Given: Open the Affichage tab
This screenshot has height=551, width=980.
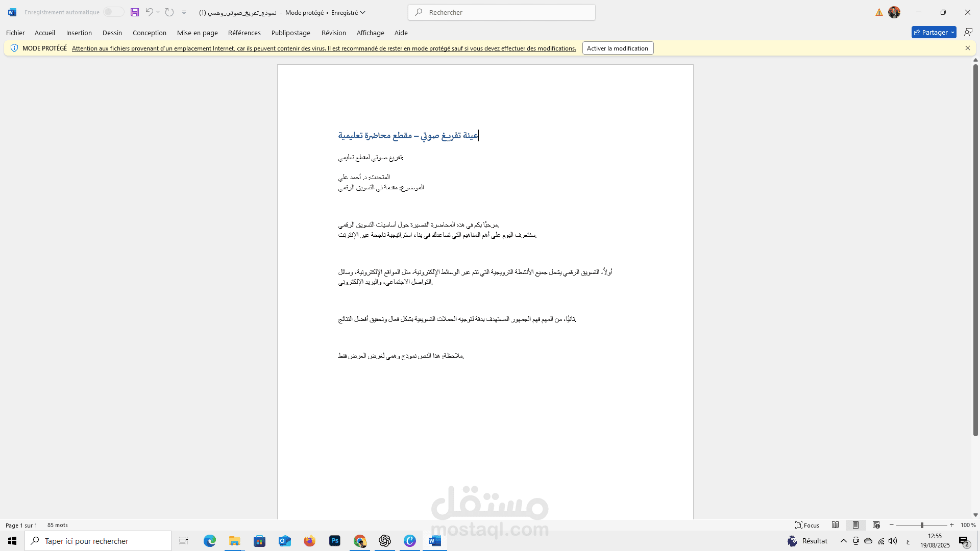Looking at the screenshot, I should [371, 33].
